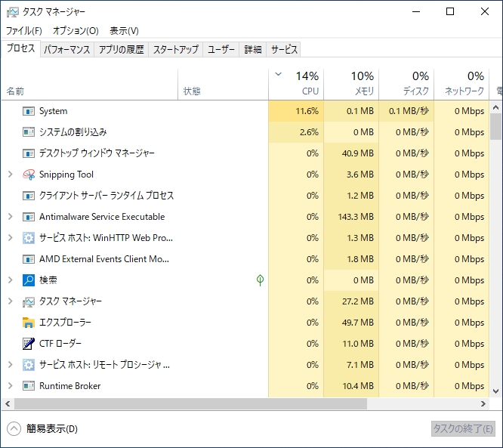This screenshot has height=448, width=503.
Task: Click the 検索 magnifier icon
Action: point(29,280)
